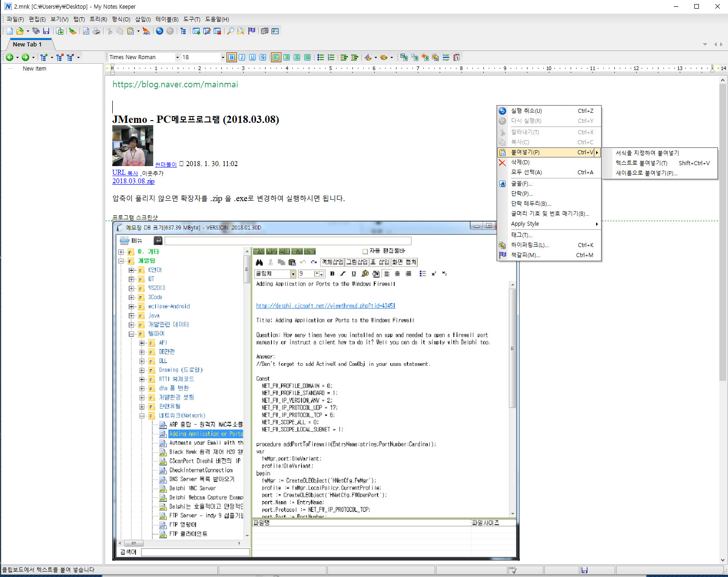Click the print preview magnifier page icon
728x577 pixels.
coord(85,31)
